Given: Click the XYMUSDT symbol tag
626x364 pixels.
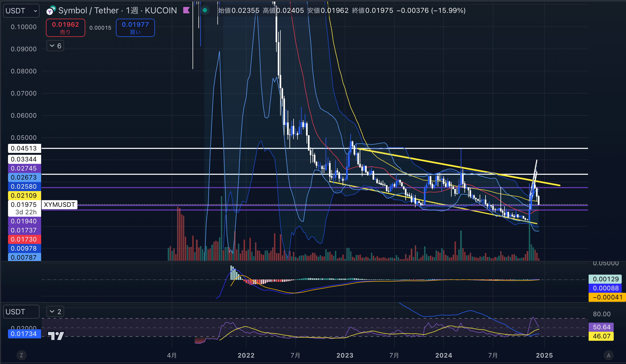Looking at the screenshot, I should click(x=59, y=205).
